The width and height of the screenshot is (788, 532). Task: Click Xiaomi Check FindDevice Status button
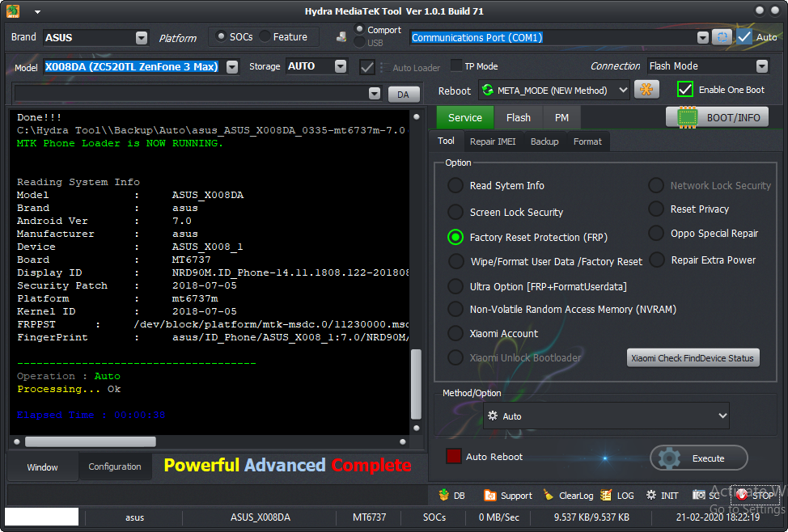point(693,358)
